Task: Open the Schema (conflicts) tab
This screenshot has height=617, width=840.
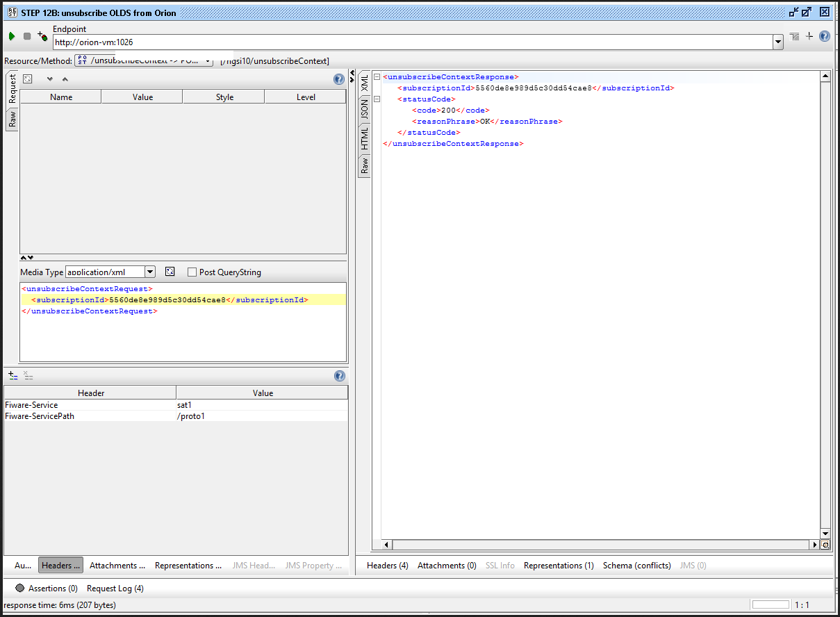Action: click(x=637, y=566)
